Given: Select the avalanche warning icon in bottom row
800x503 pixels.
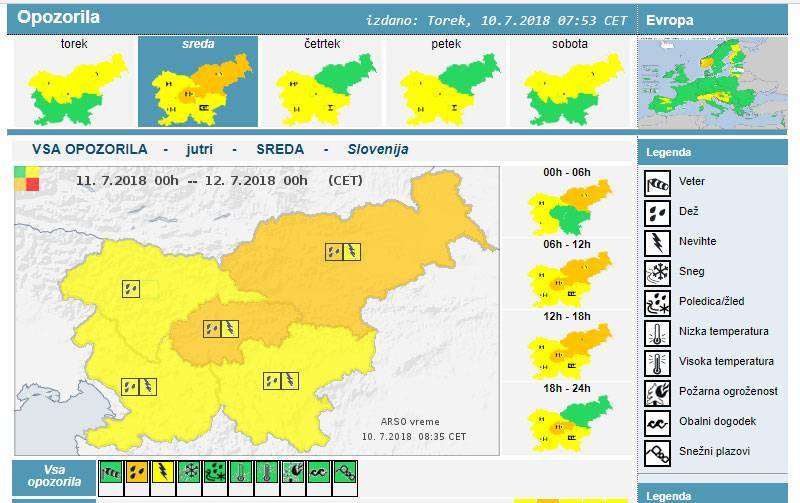Looking at the screenshot, I should (344, 472).
